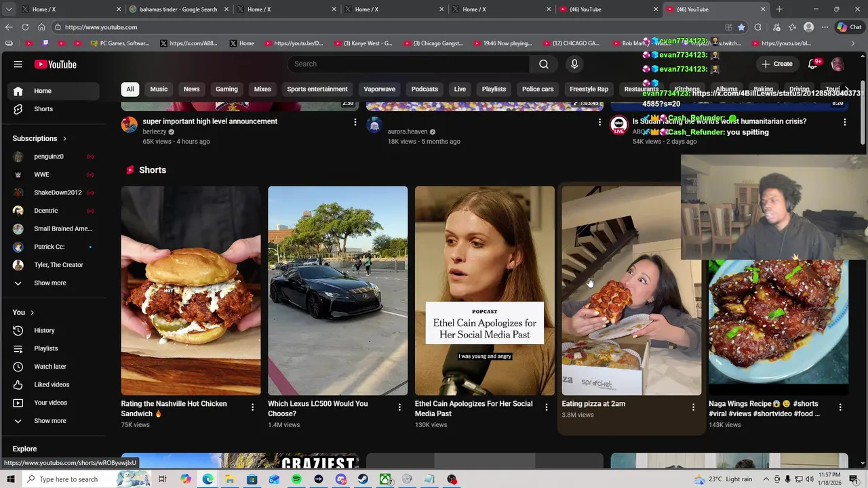This screenshot has width=868, height=488.
Task: Open berleezy channel avatar
Action: (129, 125)
